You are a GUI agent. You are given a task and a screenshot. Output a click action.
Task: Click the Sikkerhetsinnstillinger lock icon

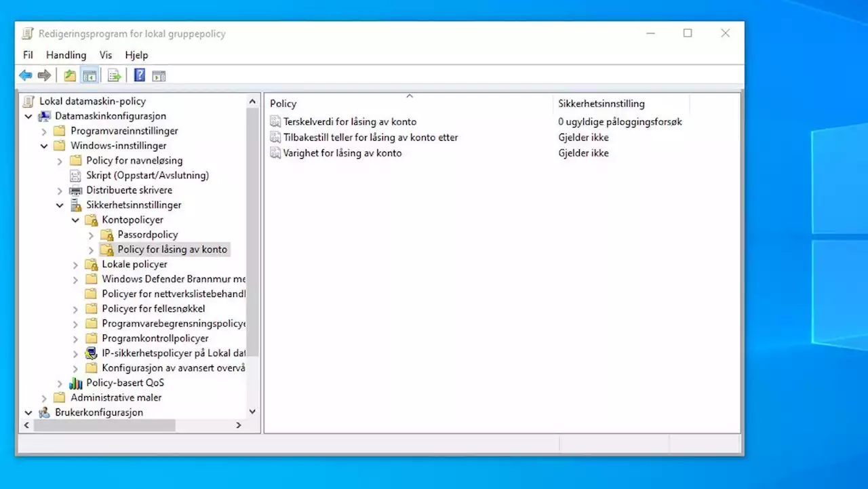click(x=75, y=205)
